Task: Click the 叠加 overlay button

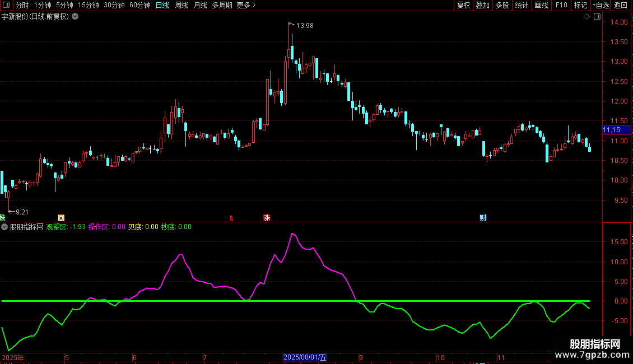Action: [x=482, y=5]
